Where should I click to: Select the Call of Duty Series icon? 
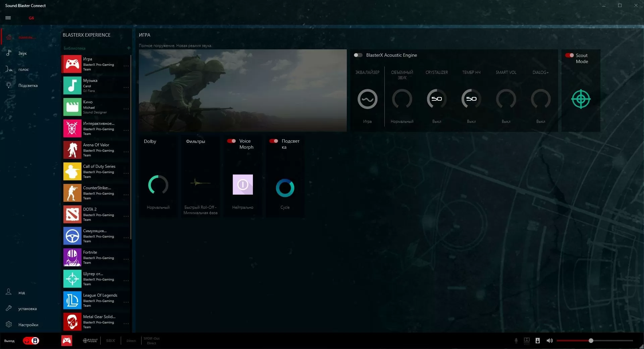tap(72, 171)
